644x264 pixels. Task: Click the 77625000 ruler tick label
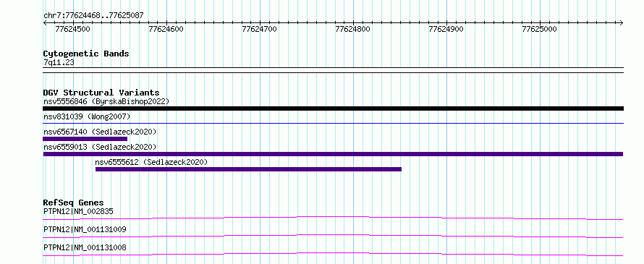pos(539,29)
